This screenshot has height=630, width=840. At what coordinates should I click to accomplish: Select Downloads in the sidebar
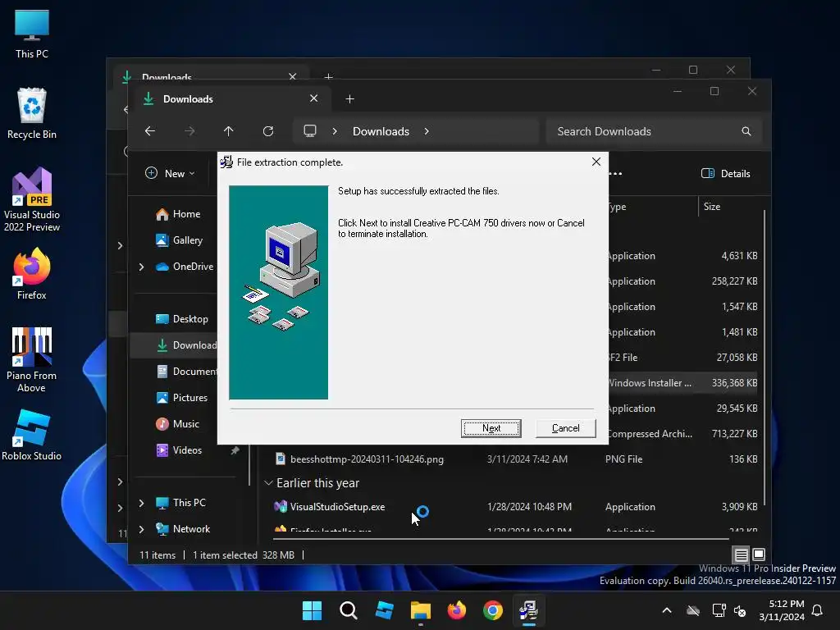(186, 345)
